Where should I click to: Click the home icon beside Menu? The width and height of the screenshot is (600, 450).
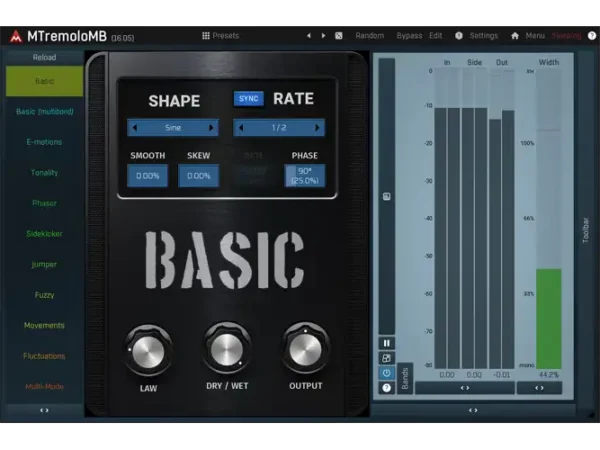coord(515,36)
